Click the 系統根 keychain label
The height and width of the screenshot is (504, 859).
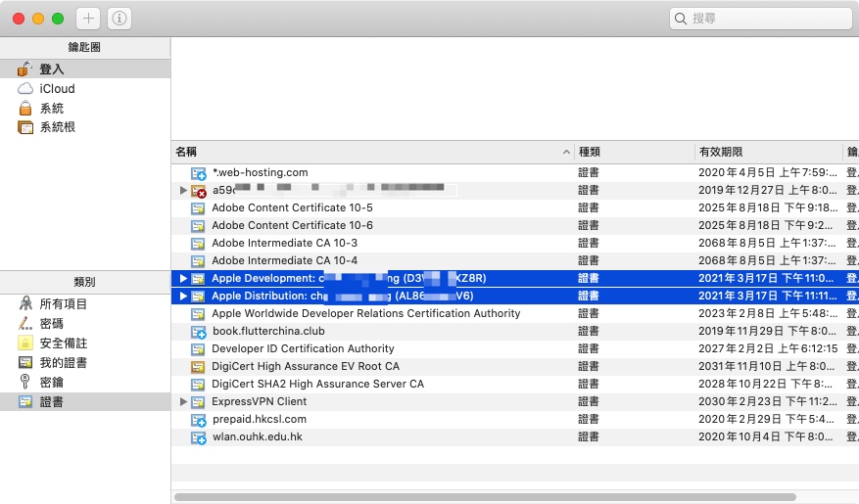click(x=58, y=127)
